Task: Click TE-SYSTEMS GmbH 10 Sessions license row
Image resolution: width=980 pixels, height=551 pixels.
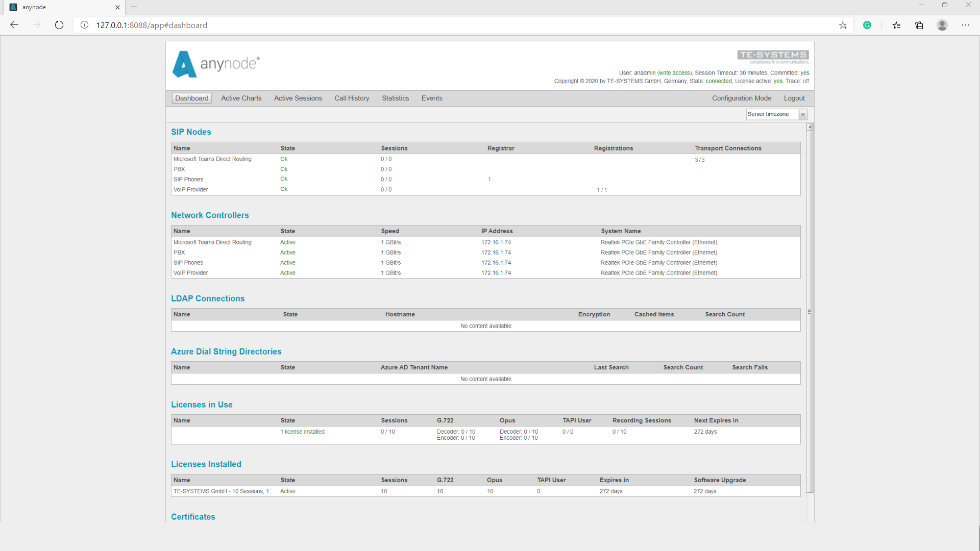Action: [485, 491]
